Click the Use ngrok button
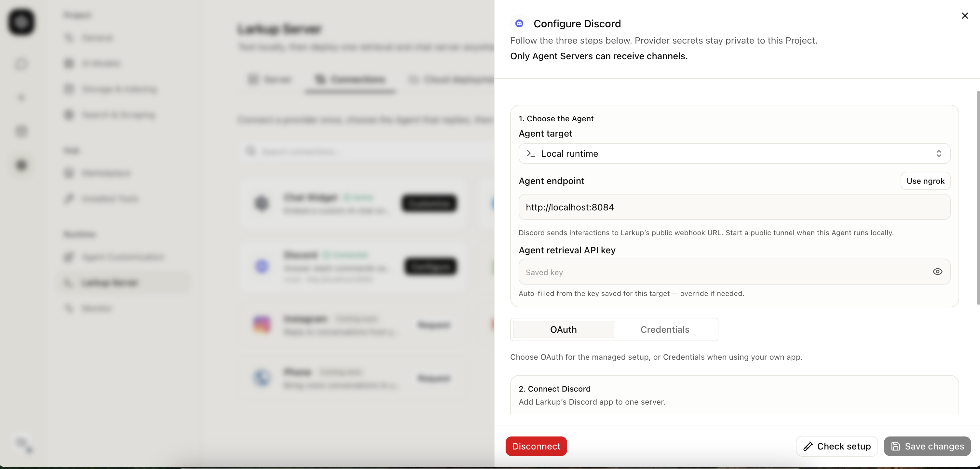The height and width of the screenshot is (469, 980). pyautogui.click(x=925, y=181)
